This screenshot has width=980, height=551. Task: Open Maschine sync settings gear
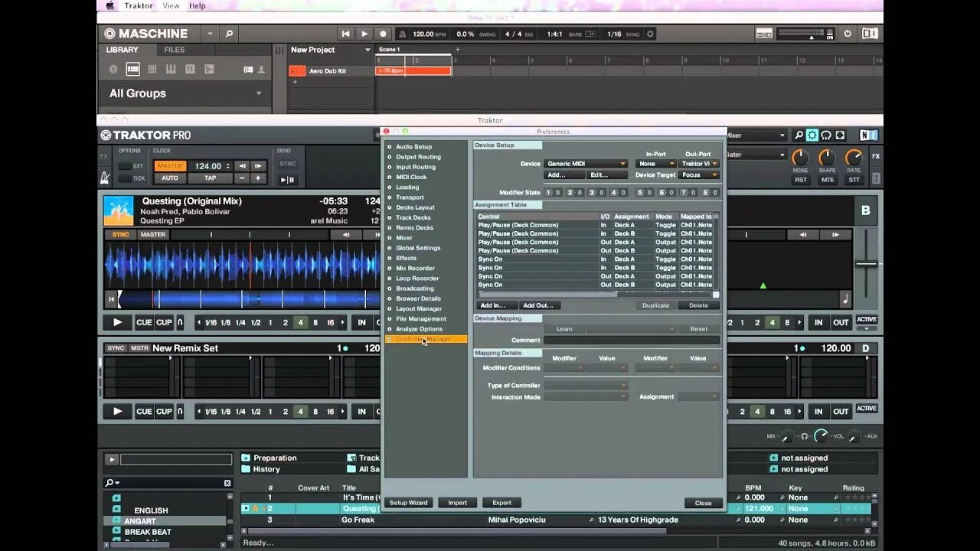point(650,34)
